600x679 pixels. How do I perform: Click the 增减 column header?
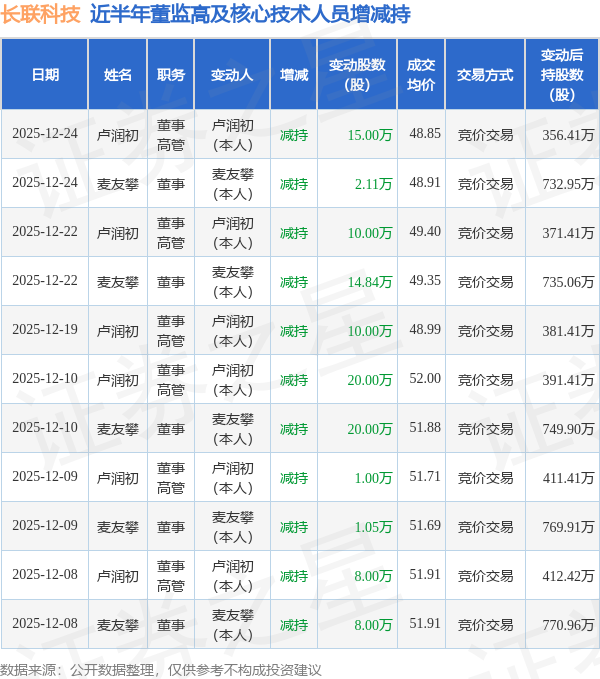coord(294,74)
